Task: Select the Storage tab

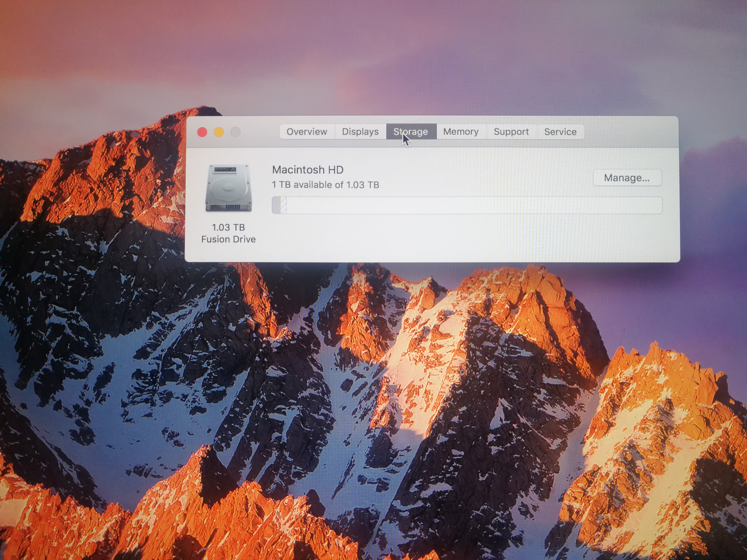Action: [x=411, y=132]
